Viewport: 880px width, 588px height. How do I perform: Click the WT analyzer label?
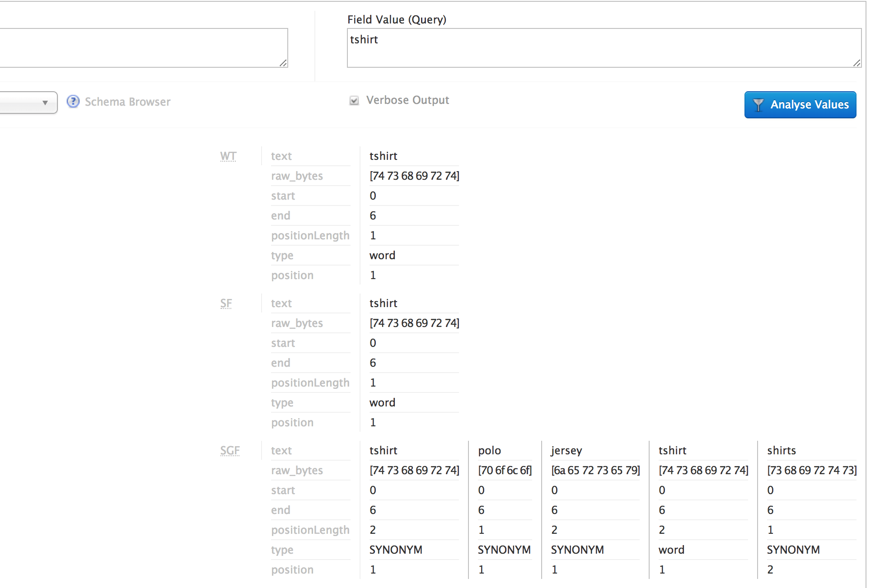228,155
